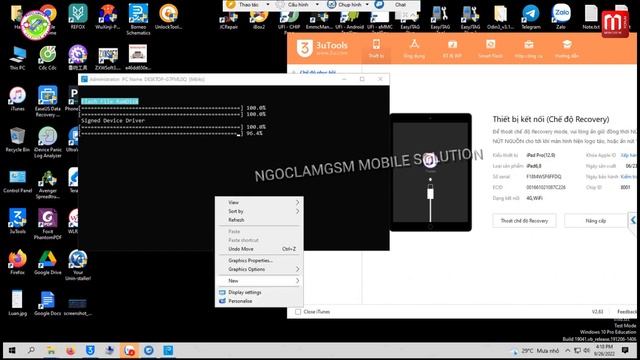Image resolution: width=640 pixels, height=360 pixels.
Task: Launch Foxit PhantomPDF from the desktop
Action: click(x=47, y=224)
